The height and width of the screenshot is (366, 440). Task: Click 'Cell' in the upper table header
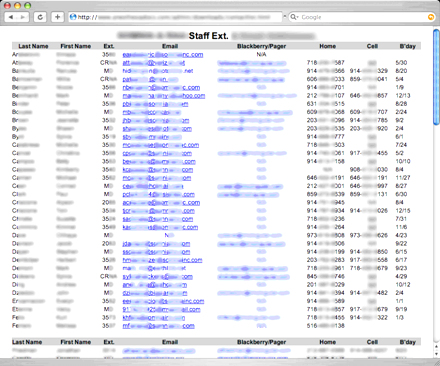click(372, 46)
